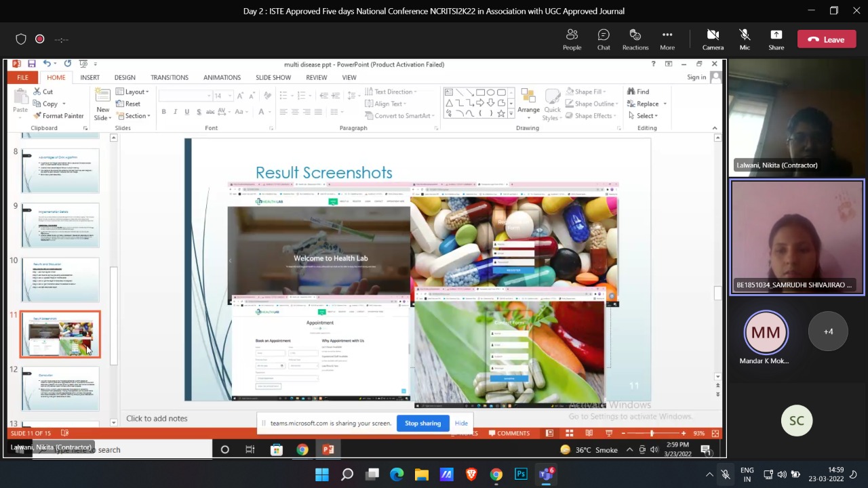Toggle Normal view button in status bar

click(550, 433)
